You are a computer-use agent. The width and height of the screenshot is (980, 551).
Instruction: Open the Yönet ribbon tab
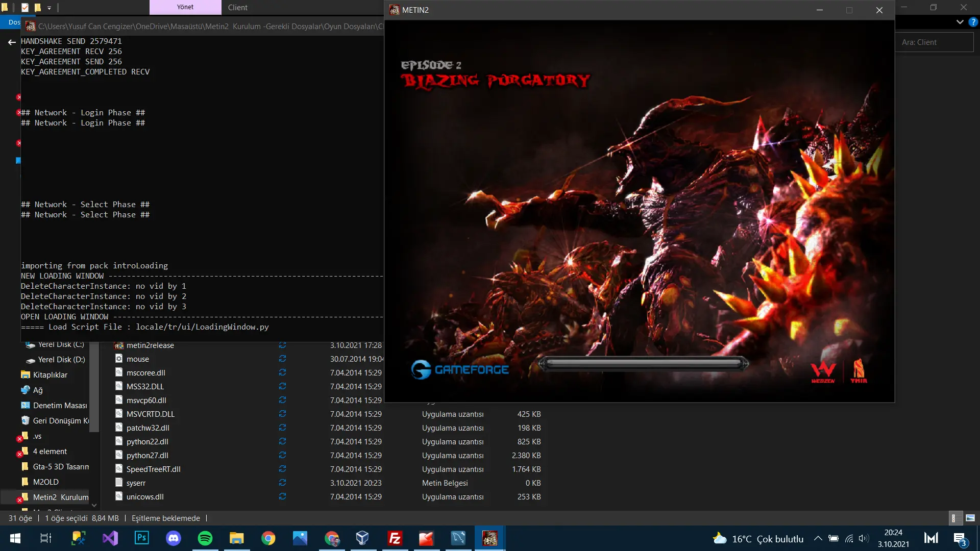[185, 7]
